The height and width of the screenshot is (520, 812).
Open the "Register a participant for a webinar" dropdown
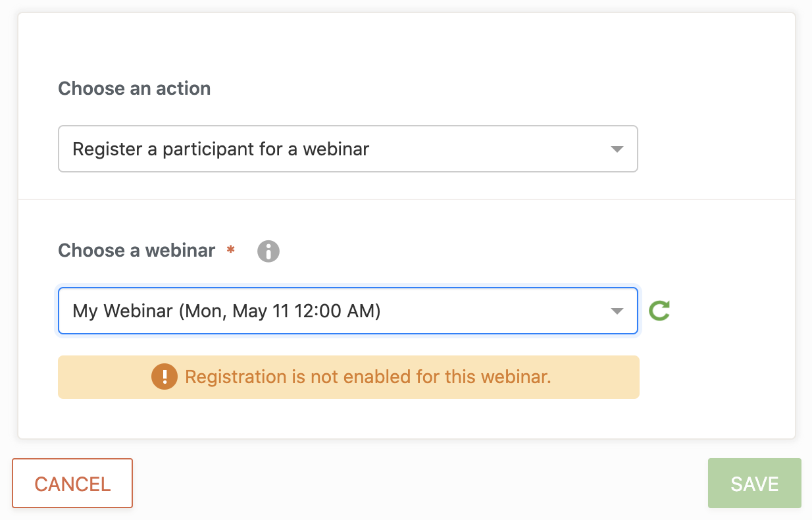[347, 149]
